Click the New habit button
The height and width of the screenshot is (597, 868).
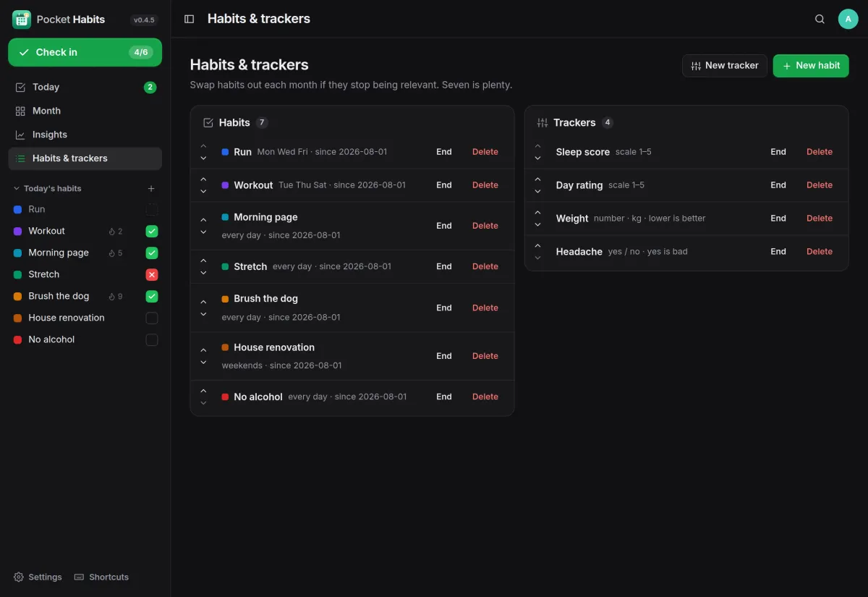click(811, 65)
